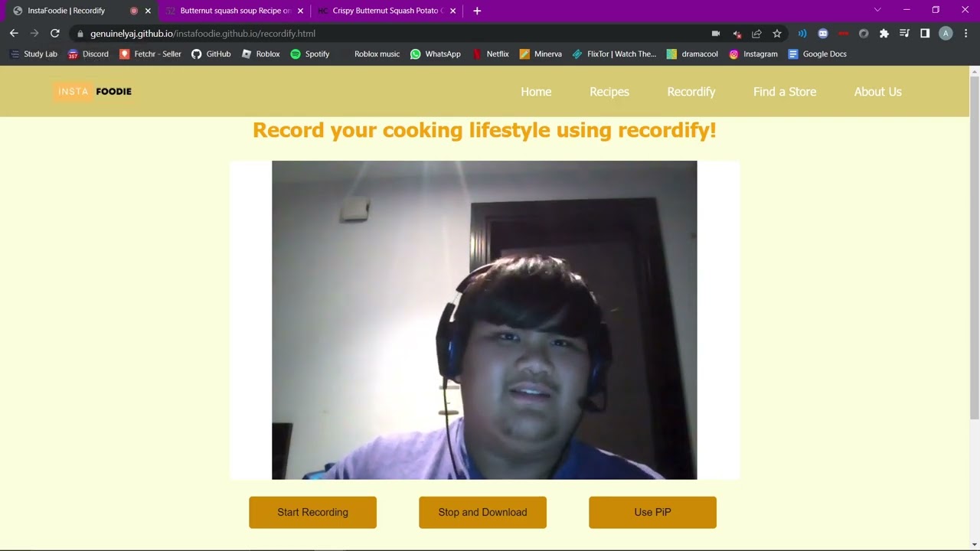Open a new tab with plus button

477,11
